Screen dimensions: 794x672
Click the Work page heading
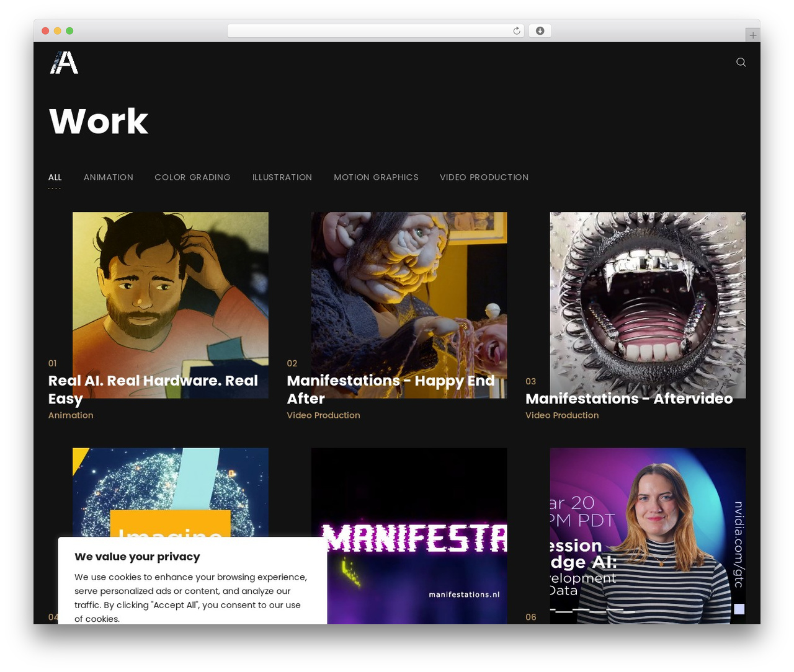click(x=99, y=121)
